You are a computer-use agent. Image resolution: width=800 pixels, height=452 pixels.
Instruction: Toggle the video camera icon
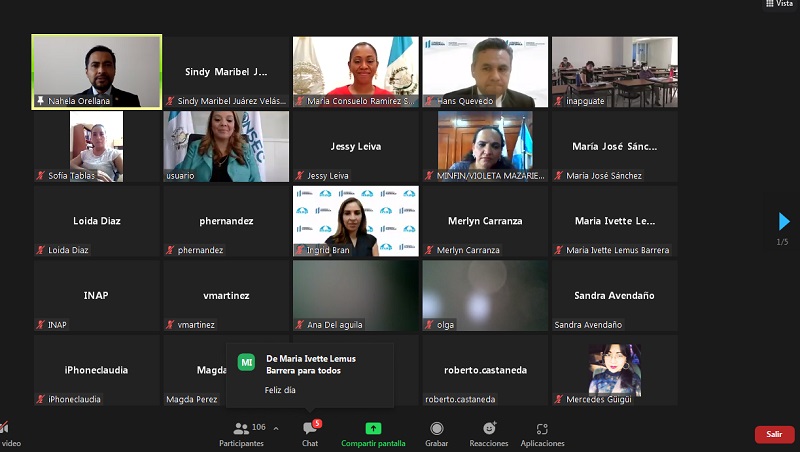pos(6,430)
